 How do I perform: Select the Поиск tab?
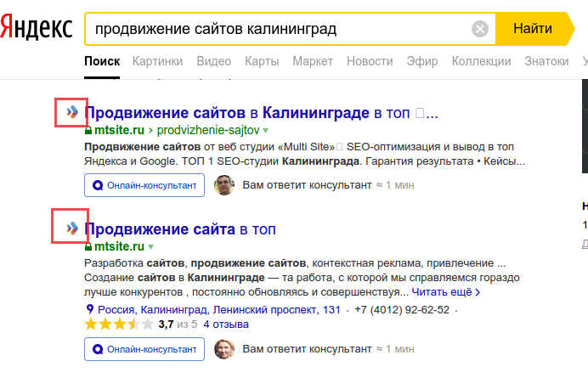tap(102, 61)
